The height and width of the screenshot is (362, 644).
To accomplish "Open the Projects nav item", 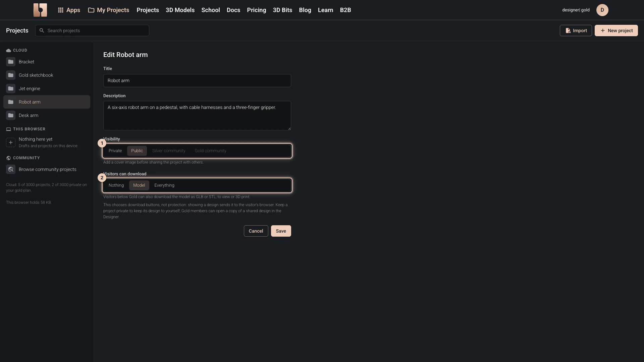I will click(x=148, y=10).
